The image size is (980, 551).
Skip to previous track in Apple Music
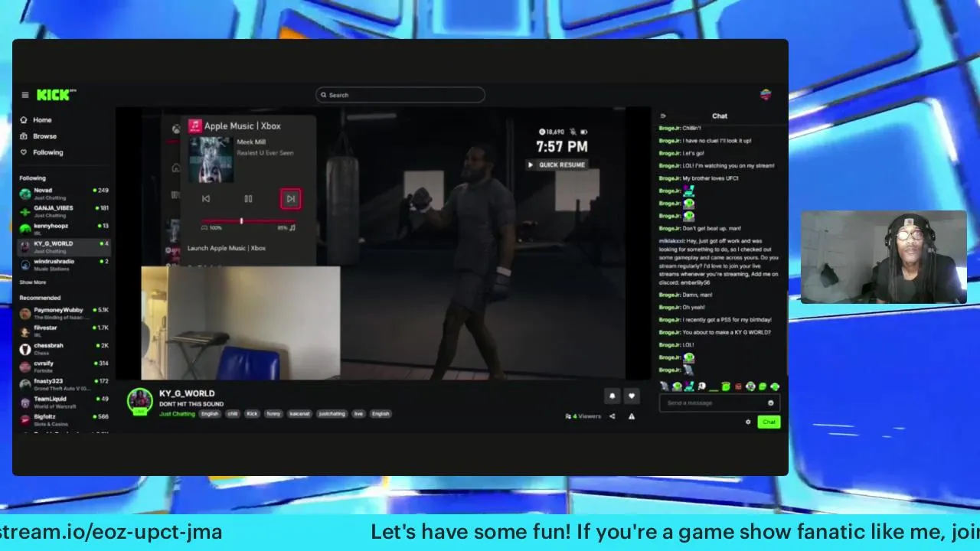pos(206,199)
